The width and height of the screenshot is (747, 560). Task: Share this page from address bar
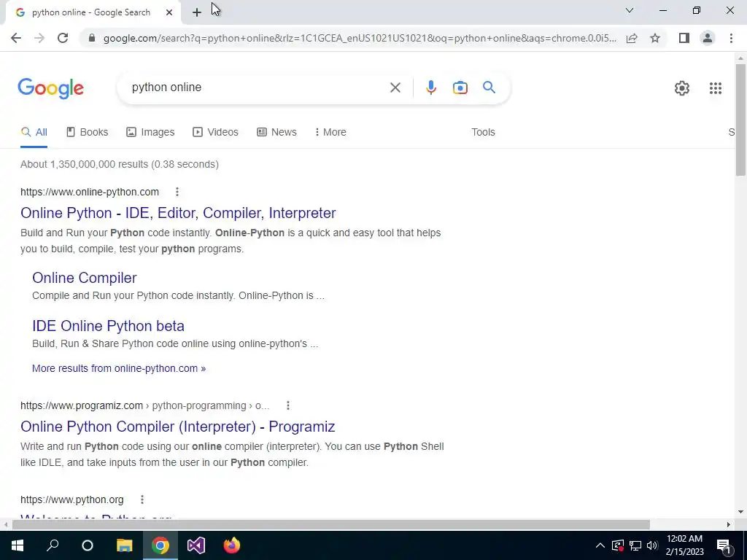(632, 38)
